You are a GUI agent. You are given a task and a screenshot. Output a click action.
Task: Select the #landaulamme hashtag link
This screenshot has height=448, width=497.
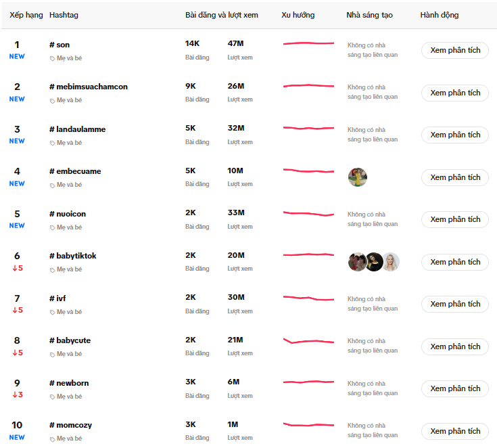tap(77, 129)
